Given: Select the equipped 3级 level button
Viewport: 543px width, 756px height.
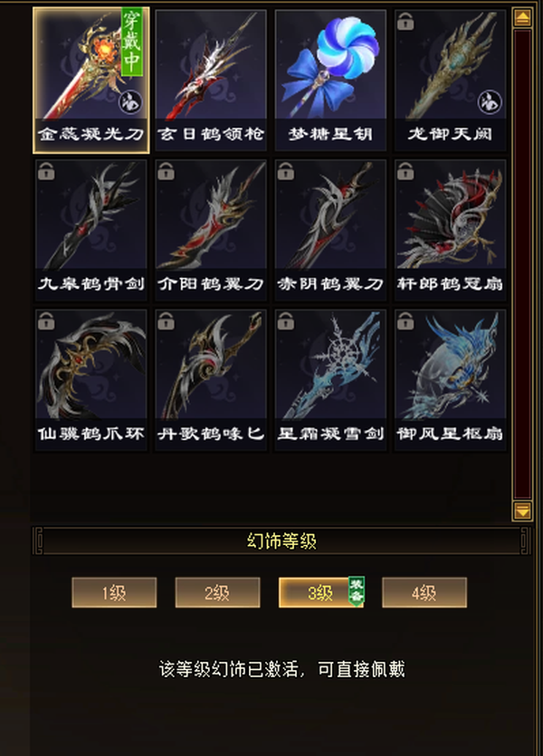Looking at the screenshot, I should (321, 592).
